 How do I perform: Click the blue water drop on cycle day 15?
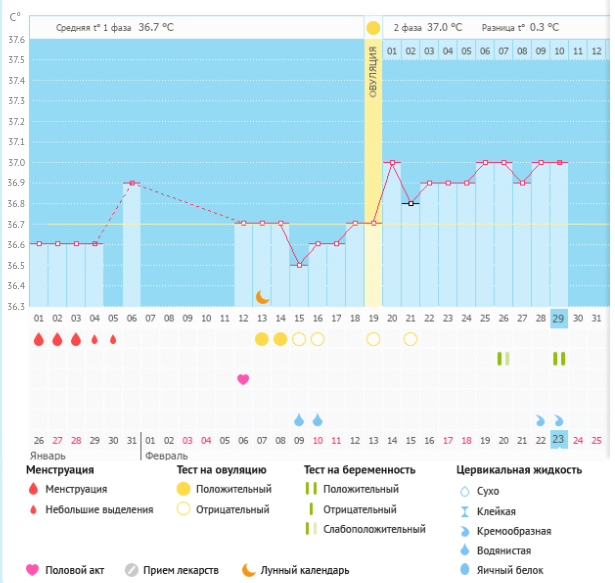tap(299, 419)
